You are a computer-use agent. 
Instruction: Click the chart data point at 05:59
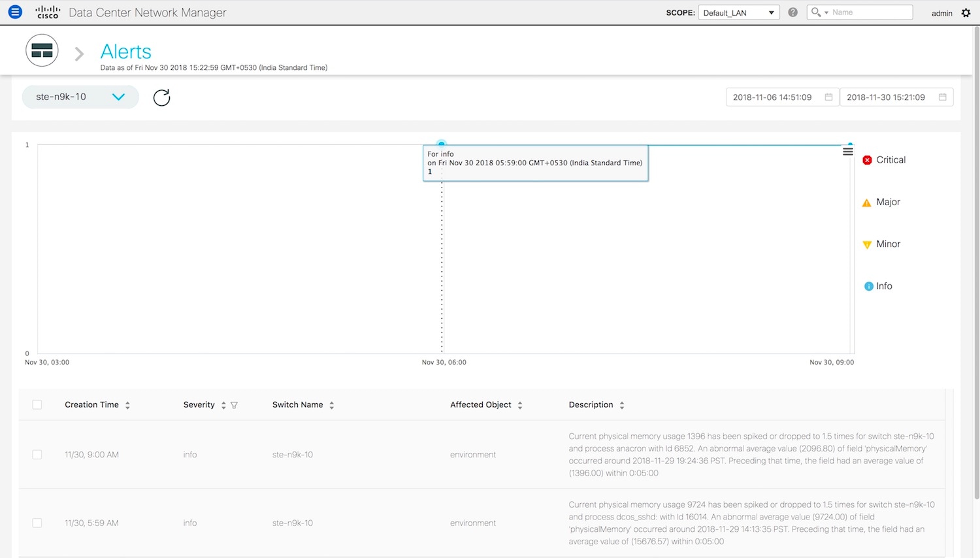[x=442, y=144]
